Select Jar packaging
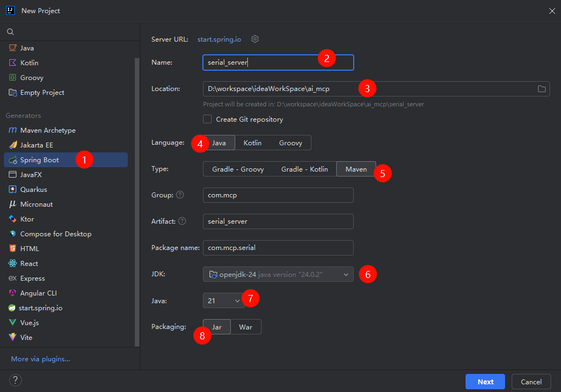The width and height of the screenshot is (561, 392). click(217, 327)
